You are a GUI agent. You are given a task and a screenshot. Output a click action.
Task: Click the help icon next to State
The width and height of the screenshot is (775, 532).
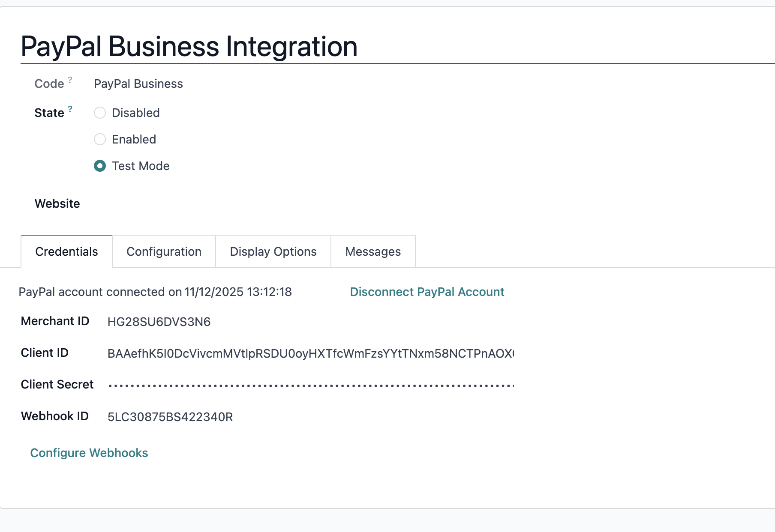[x=70, y=109]
